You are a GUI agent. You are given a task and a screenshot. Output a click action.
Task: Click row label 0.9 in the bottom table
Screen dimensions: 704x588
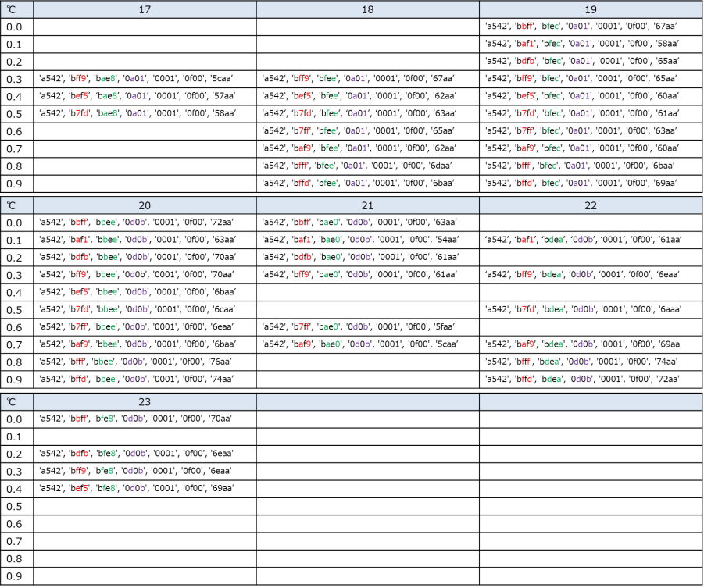click(17, 576)
